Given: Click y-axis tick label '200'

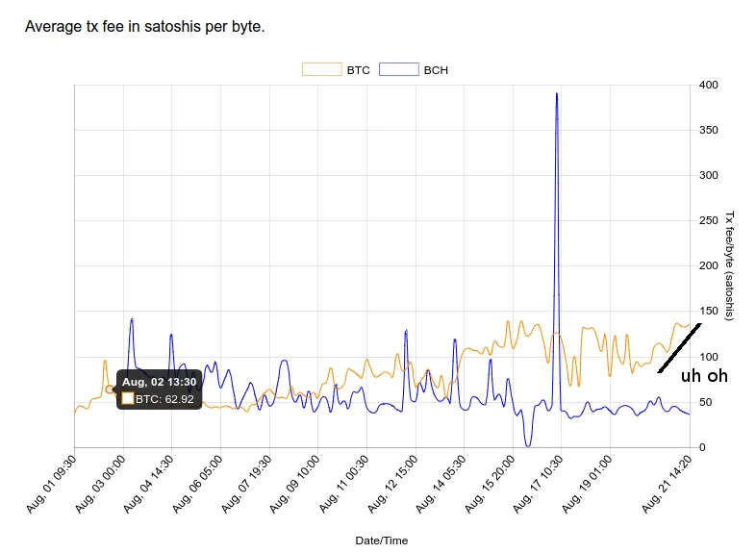Looking at the screenshot, I should (x=708, y=266).
